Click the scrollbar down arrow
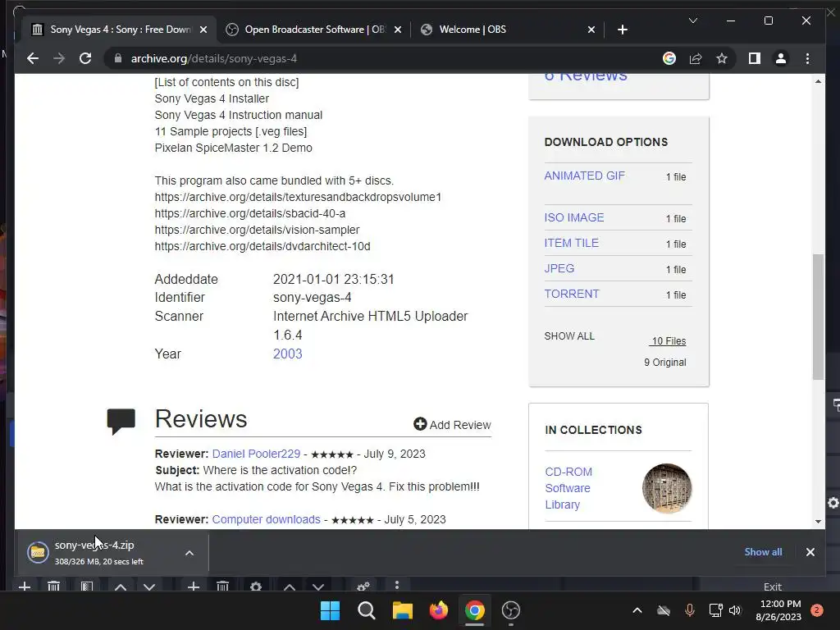Image resolution: width=840 pixels, height=630 pixels. (818, 521)
